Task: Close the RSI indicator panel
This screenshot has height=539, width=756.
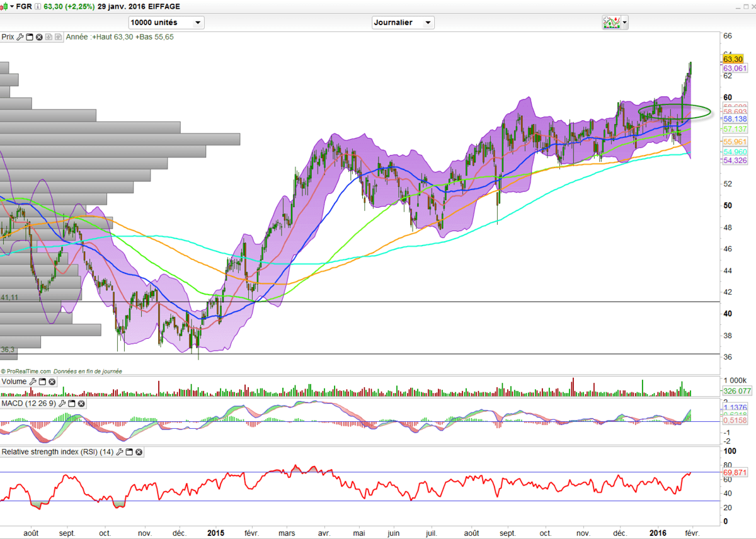Action: pyautogui.click(x=139, y=452)
